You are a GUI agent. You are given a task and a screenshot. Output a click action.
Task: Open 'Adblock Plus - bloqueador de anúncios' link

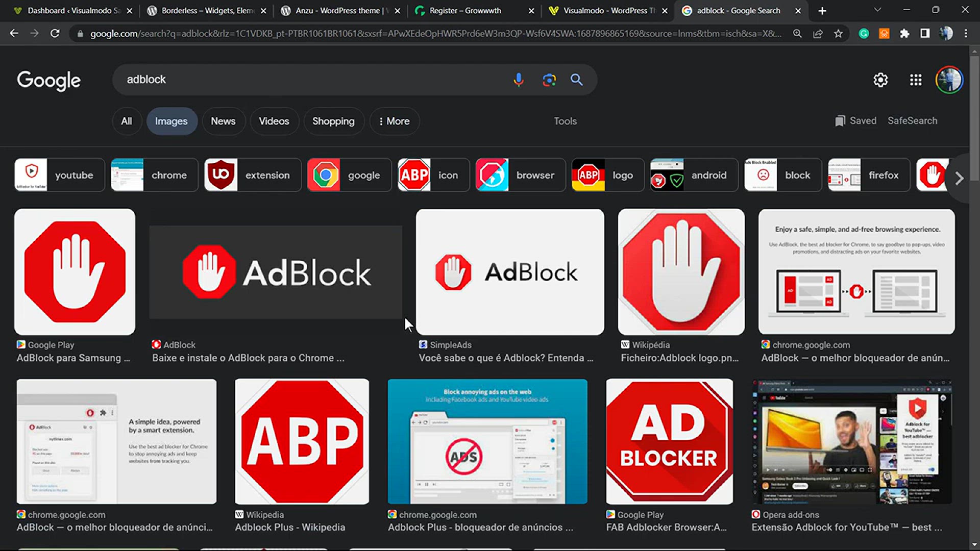(481, 528)
